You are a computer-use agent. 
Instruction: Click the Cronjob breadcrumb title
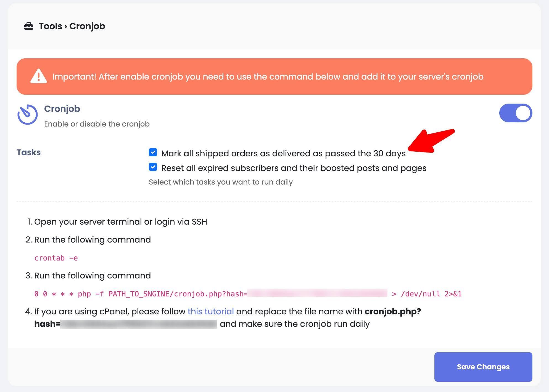pos(87,26)
